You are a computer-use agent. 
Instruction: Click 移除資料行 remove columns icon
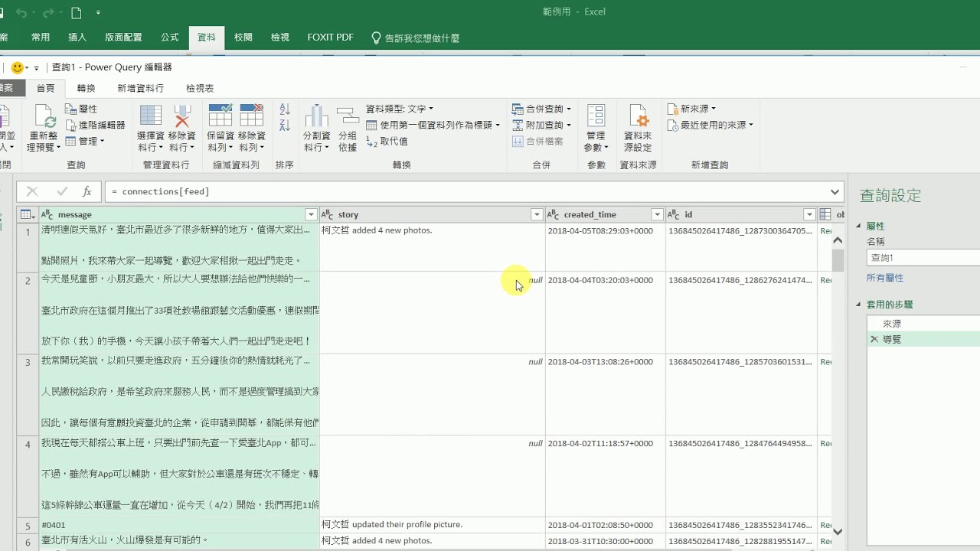pyautogui.click(x=181, y=116)
